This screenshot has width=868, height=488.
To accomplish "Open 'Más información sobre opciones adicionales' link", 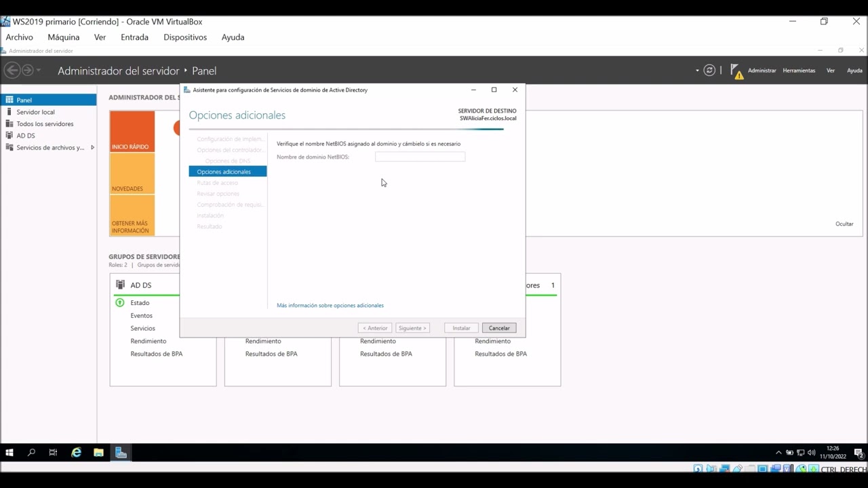I will 330,305.
